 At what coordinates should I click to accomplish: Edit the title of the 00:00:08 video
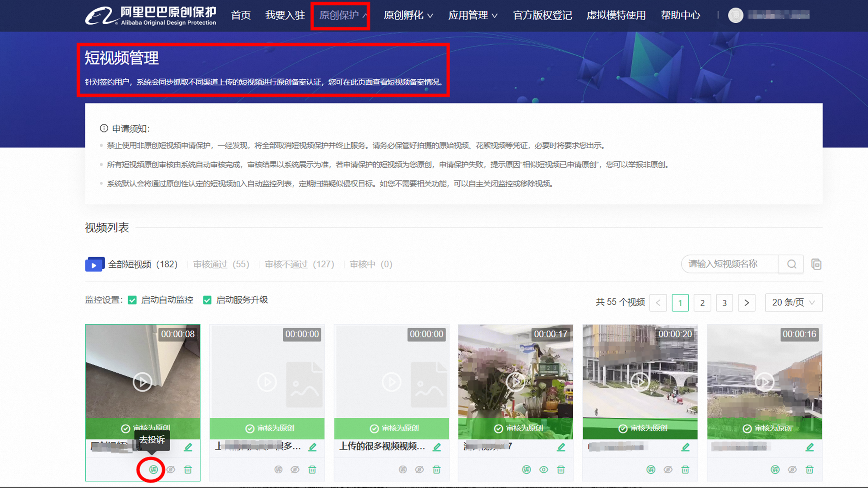[x=188, y=447]
